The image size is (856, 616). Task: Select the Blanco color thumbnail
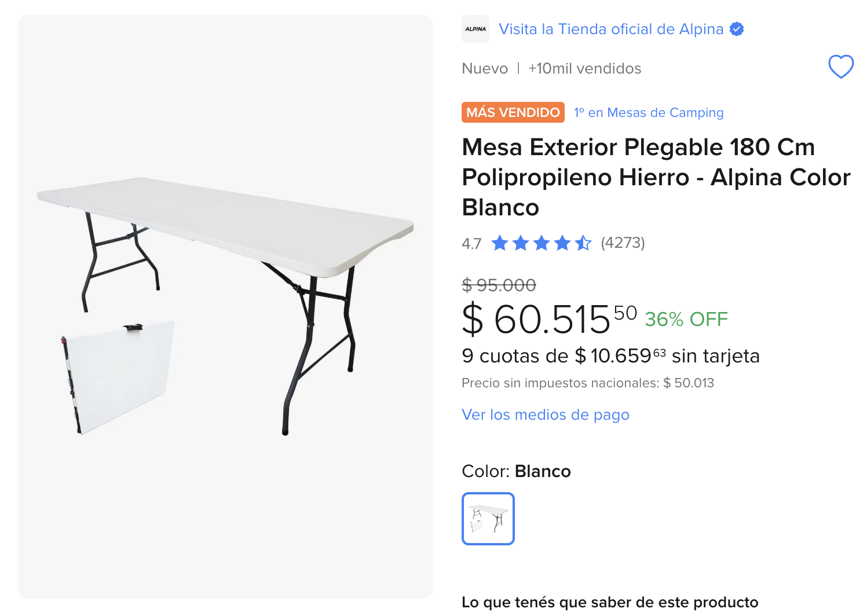tap(488, 519)
